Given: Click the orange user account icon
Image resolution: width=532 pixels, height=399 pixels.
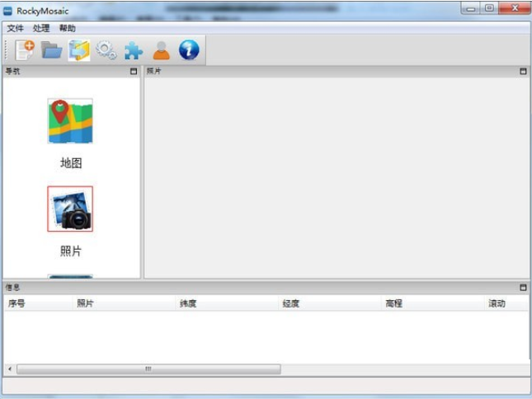Looking at the screenshot, I should click(162, 51).
